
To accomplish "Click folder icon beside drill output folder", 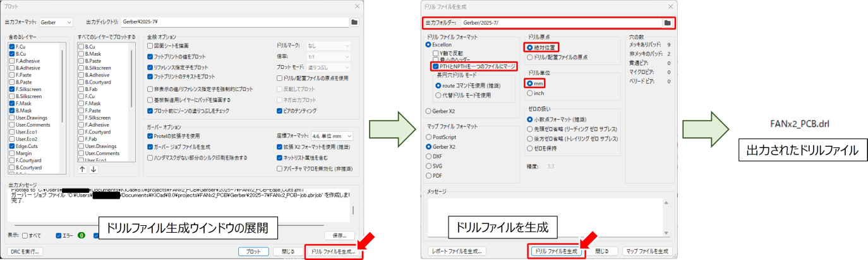I will pos(667,23).
